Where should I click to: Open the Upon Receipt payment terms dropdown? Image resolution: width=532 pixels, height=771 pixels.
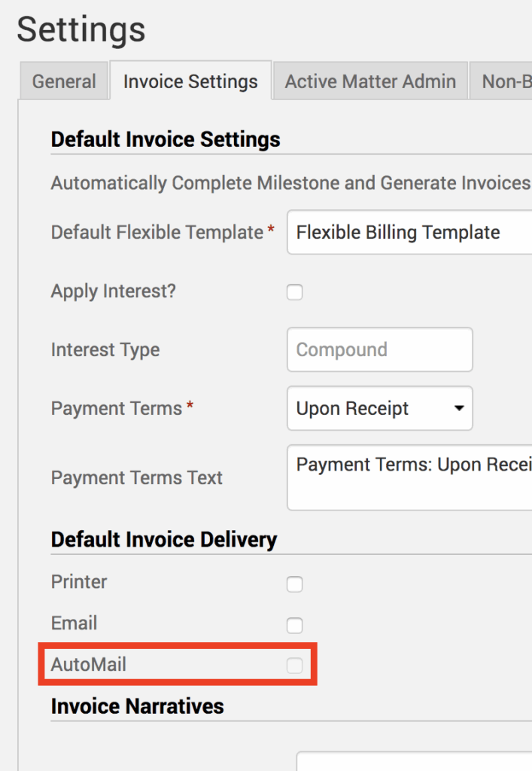pyautogui.click(x=379, y=409)
